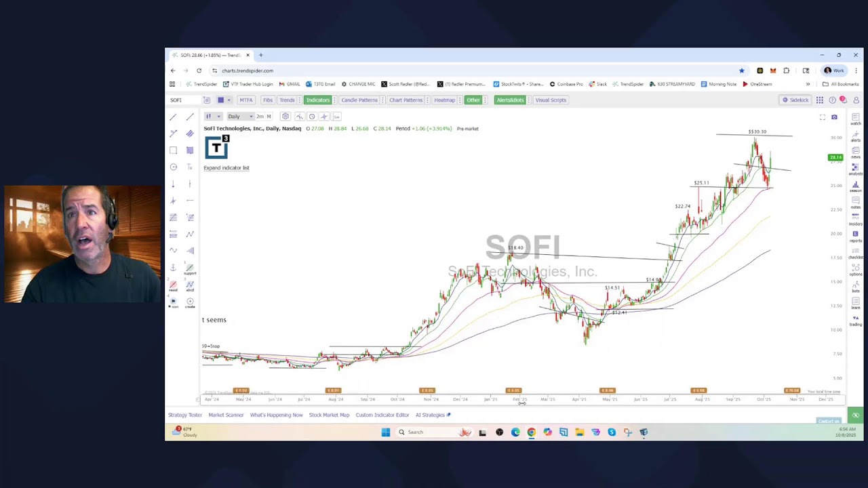868x488 pixels.
Task: Select the text annotation tool
Action: [x=190, y=167]
